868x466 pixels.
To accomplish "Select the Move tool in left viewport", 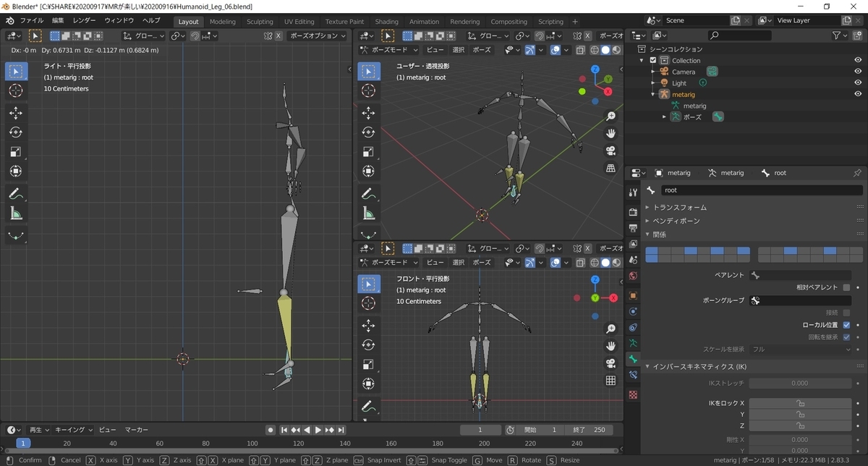I will pos(16,114).
